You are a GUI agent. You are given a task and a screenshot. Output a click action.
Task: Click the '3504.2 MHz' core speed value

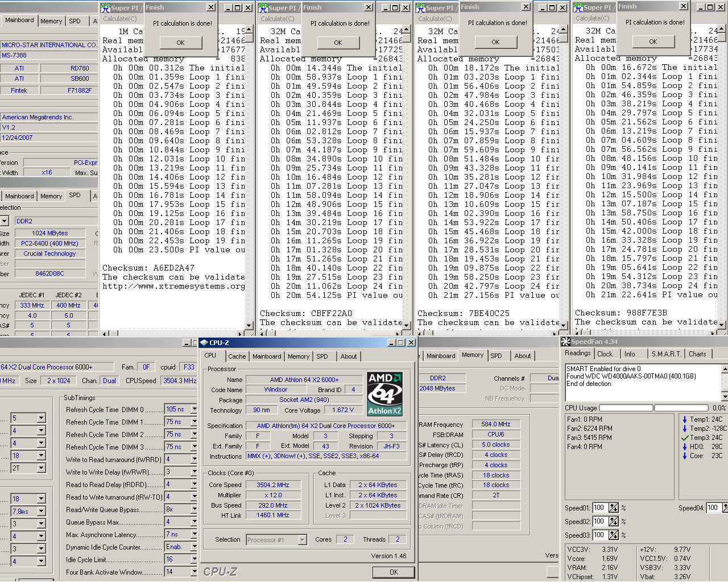pos(273,485)
